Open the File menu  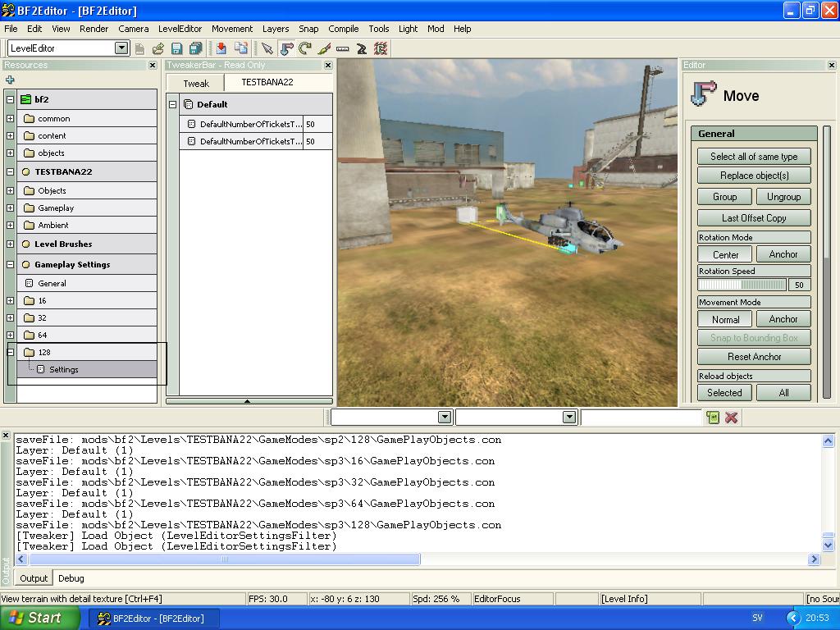[11, 29]
